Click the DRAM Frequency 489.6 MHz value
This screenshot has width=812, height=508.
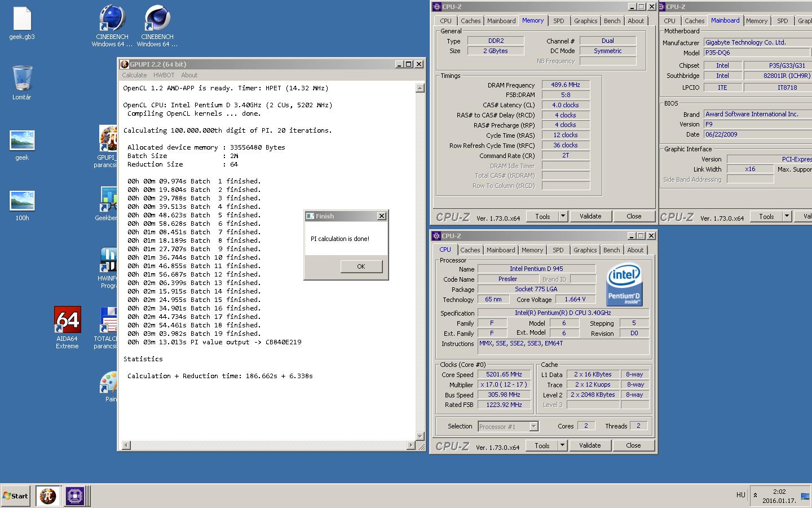click(566, 85)
